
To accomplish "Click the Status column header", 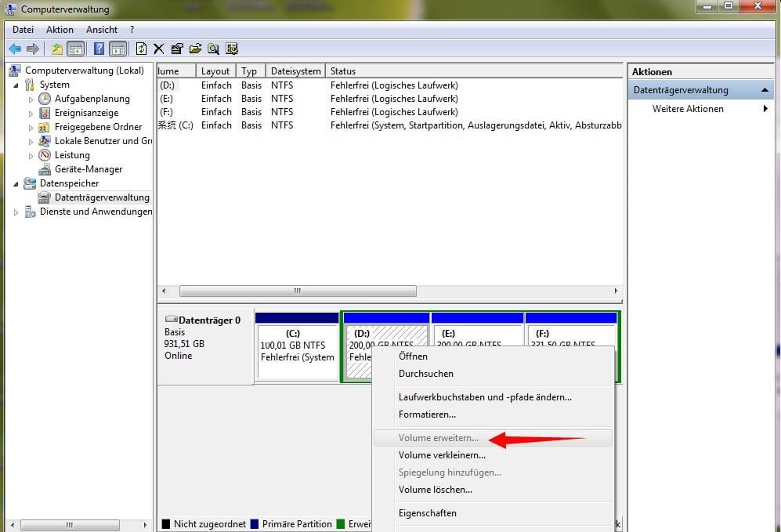I will coord(474,71).
